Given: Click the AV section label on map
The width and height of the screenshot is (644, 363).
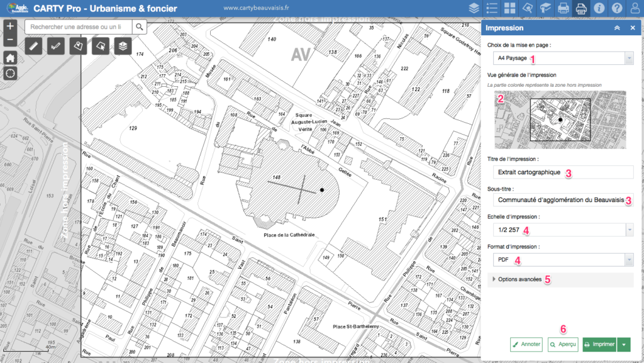Looking at the screenshot, I should (x=301, y=54).
